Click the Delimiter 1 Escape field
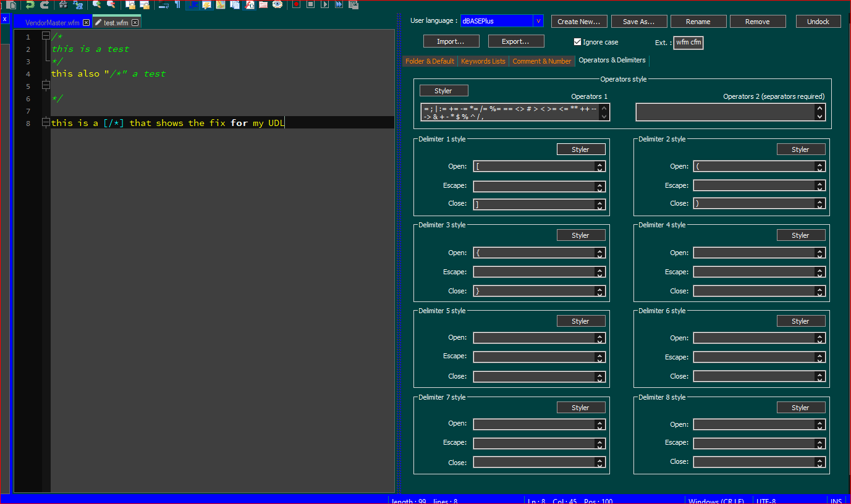Image resolution: width=851 pixels, height=504 pixels. click(539, 186)
